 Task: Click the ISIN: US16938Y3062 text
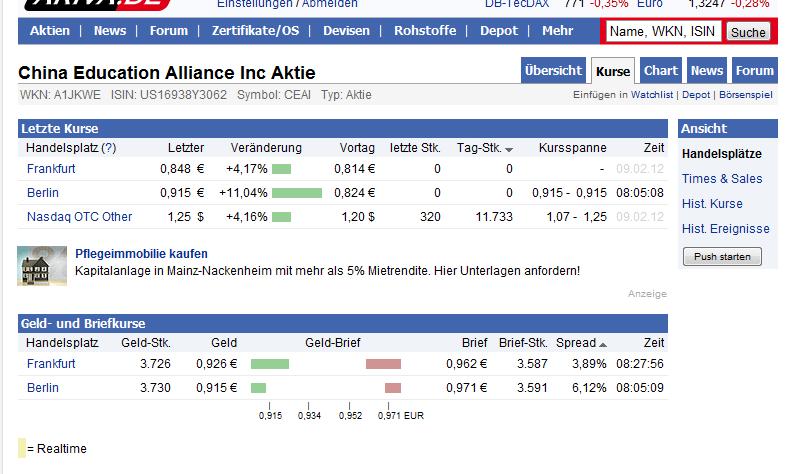tap(168, 95)
